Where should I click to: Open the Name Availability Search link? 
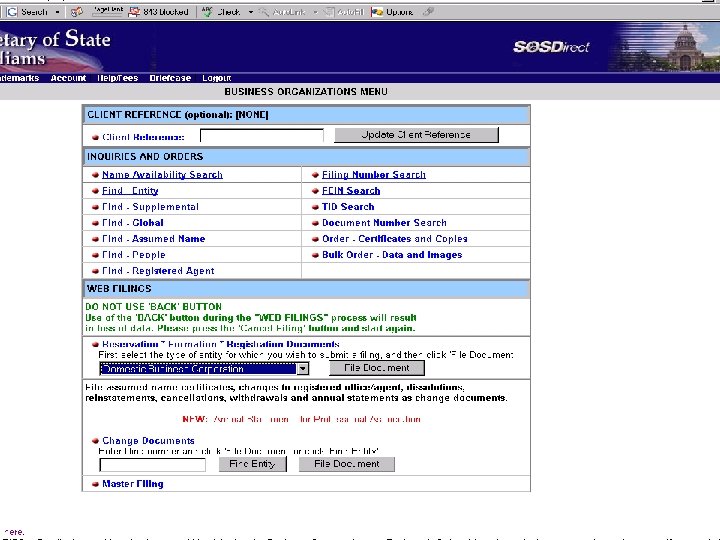[x=163, y=174]
